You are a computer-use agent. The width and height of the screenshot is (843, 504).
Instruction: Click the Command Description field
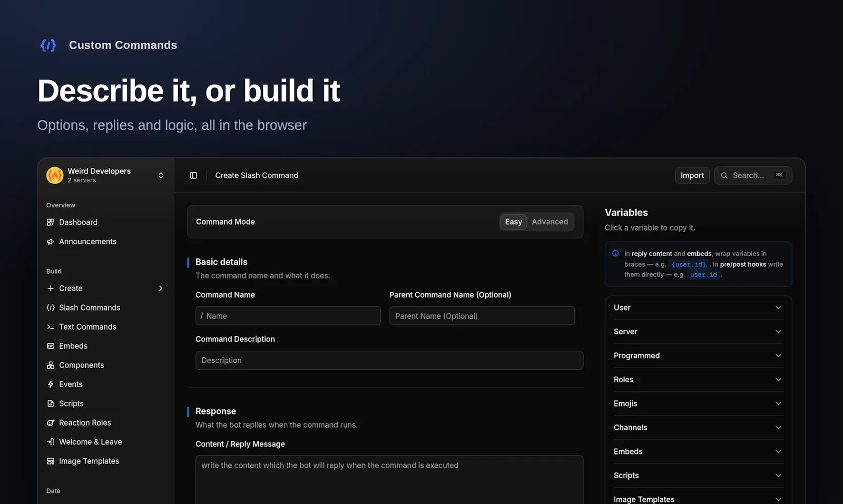(x=389, y=360)
